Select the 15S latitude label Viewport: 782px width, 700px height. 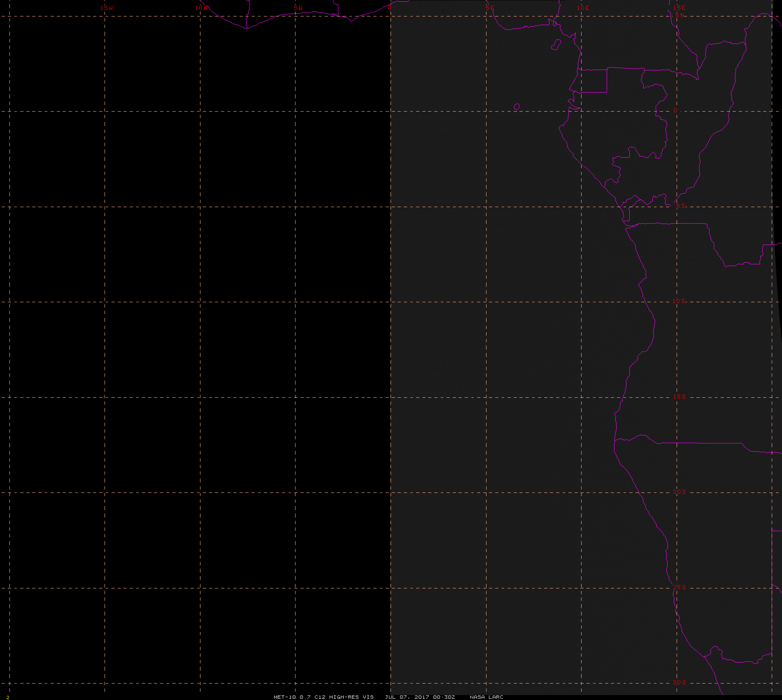pos(680,397)
